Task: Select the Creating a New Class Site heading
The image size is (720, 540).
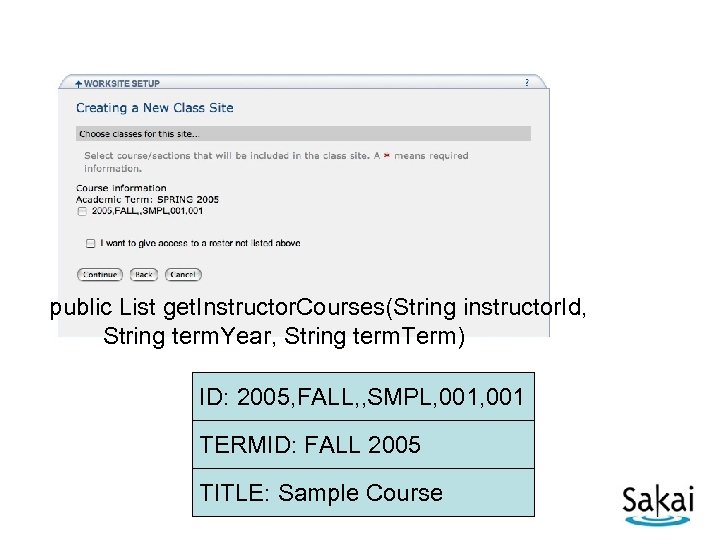Action: [155, 108]
